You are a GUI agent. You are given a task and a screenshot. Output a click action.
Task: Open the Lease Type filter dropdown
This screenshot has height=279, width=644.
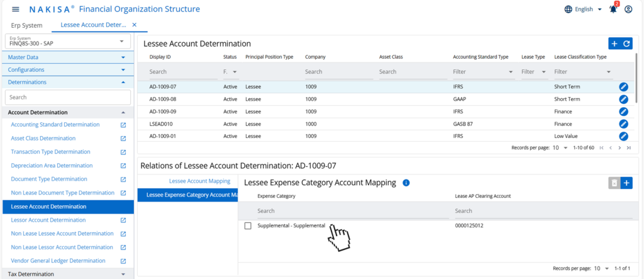click(535, 72)
